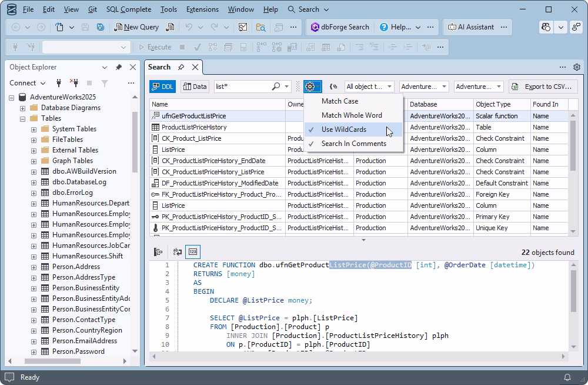The width and height of the screenshot is (588, 385).
Task: Open the Connect dropdown in Object Explorer
Action: point(27,83)
